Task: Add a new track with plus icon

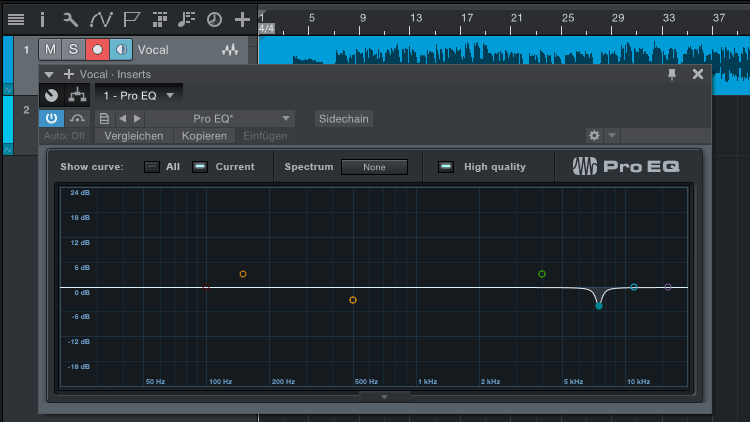Action: click(243, 20)
